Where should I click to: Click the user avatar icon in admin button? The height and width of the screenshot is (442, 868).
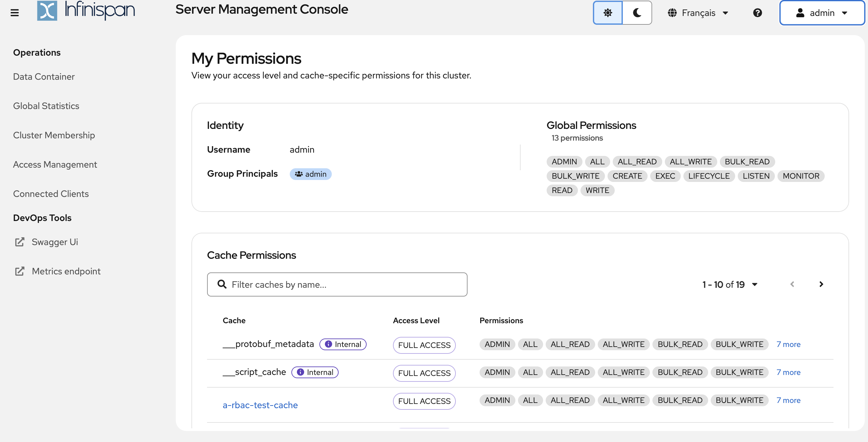coord(800,13)
